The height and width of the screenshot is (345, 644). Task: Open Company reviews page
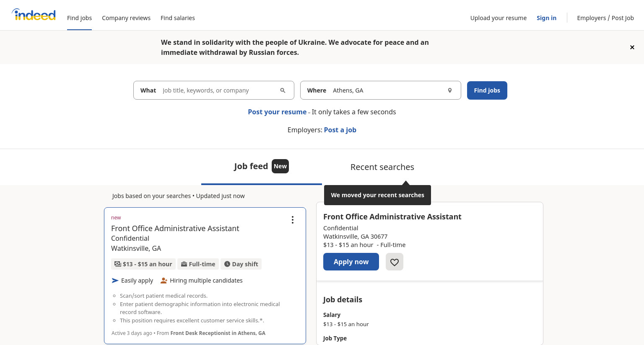(x=126, y=18)
